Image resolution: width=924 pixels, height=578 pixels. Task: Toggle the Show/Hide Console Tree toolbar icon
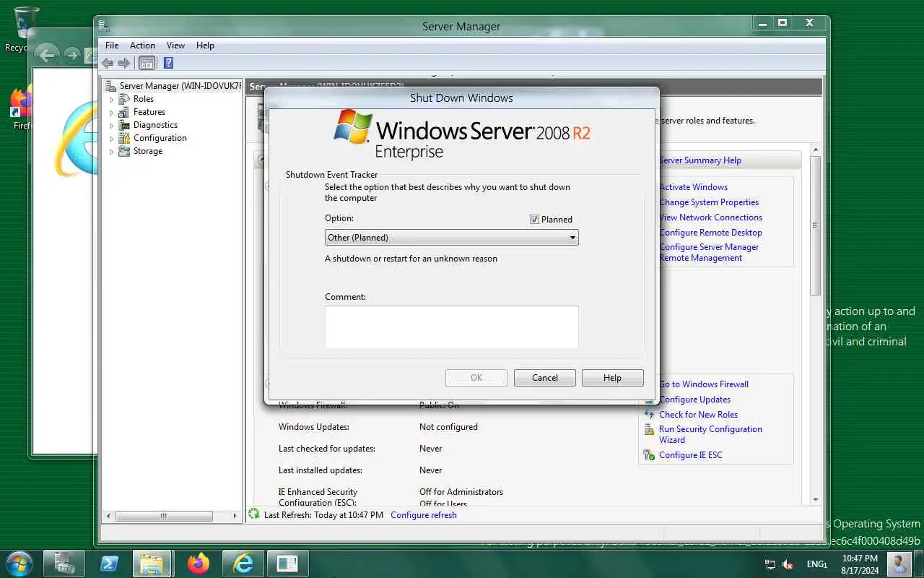pos(147,64)
